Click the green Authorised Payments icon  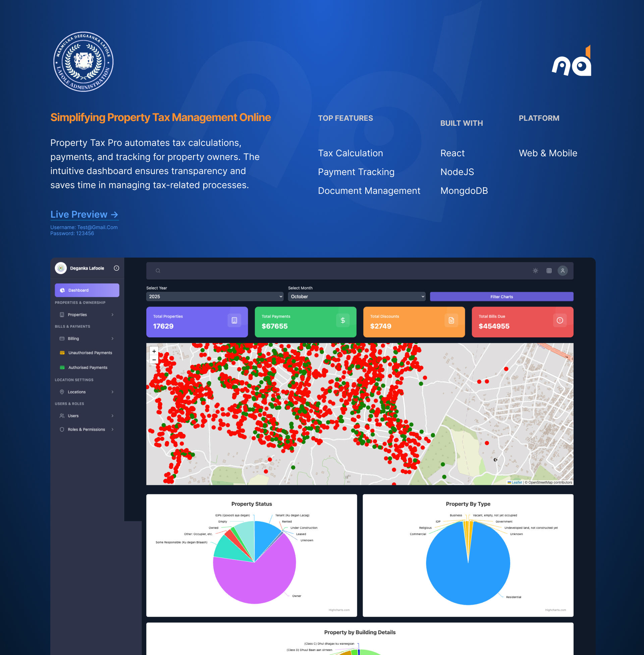pos(62,368)
